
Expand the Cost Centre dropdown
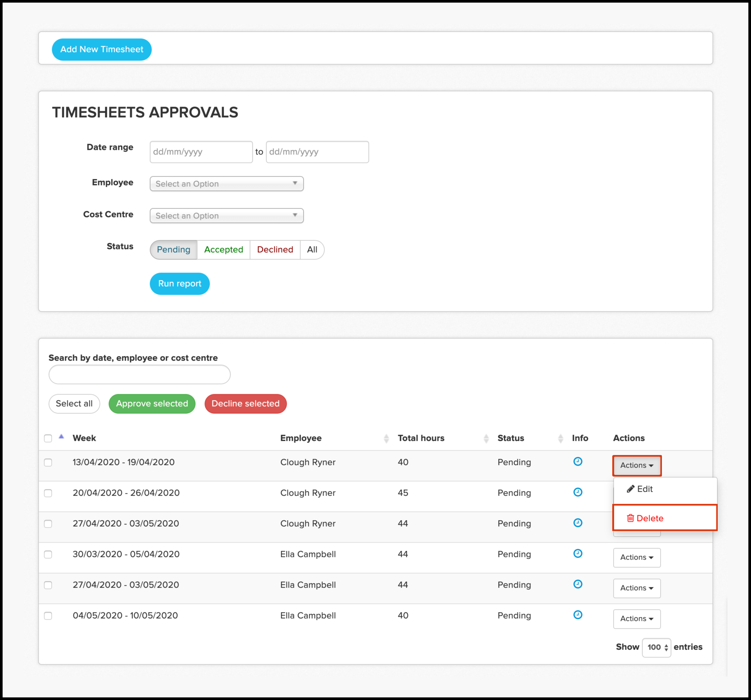[x=226, y=216]
